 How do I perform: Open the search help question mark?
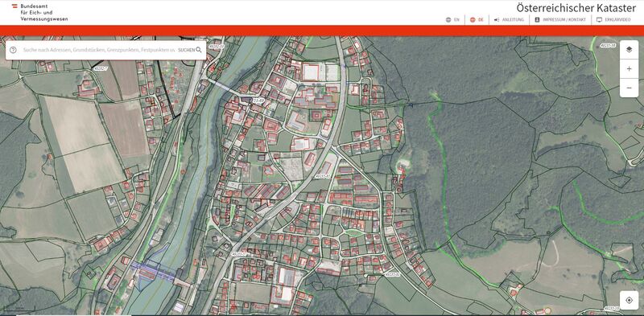click(13, 50)
